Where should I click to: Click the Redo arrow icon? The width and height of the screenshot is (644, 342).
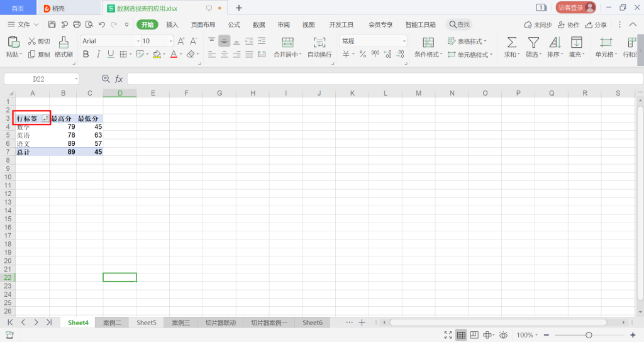[114, 25]
